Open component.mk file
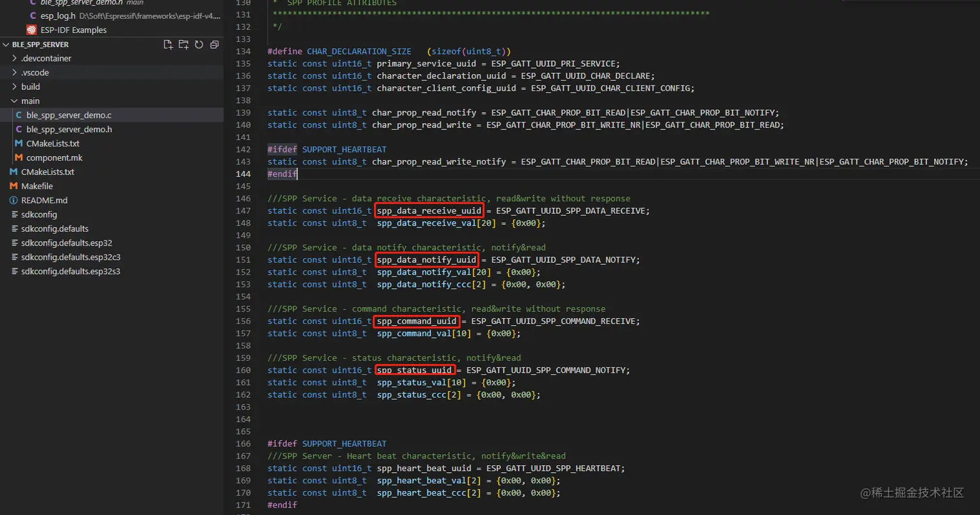Screen dimensions: 980x515 (54, 157)
